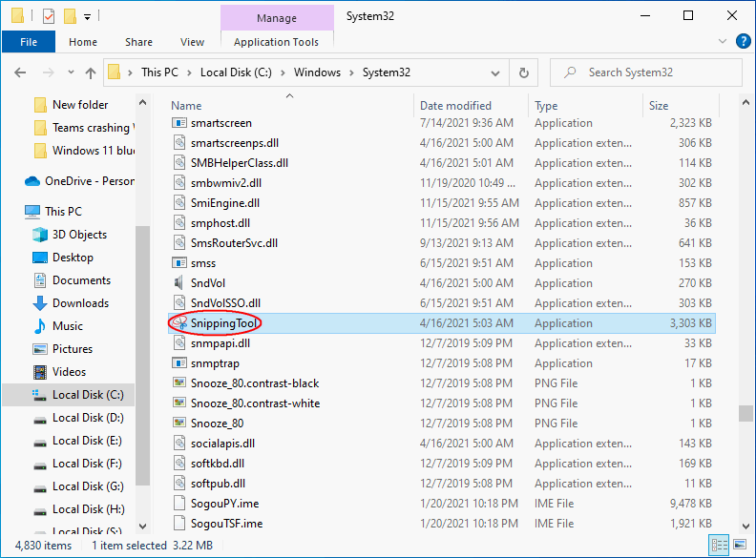This screenshot has height=558, width=756.
Task: Select the SndVolSSO.dll file
Action: click(x=225, y=303)
